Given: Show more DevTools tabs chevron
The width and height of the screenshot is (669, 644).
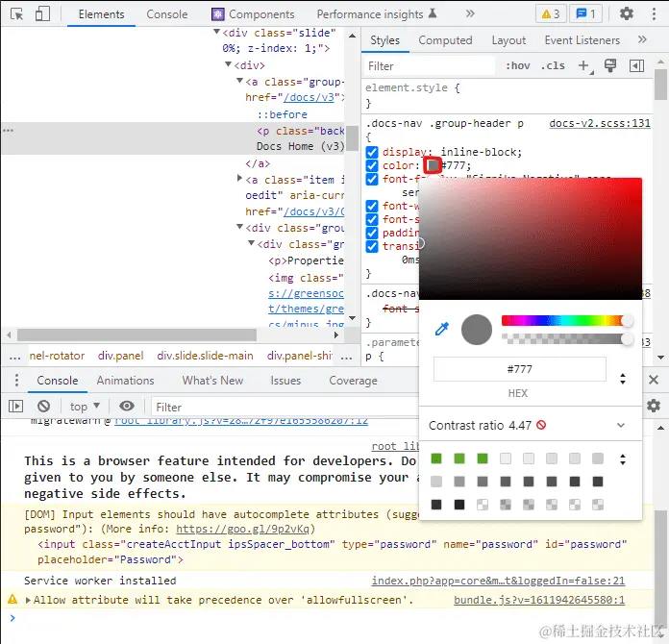Looking at the screenshot, I should [470, 13].
